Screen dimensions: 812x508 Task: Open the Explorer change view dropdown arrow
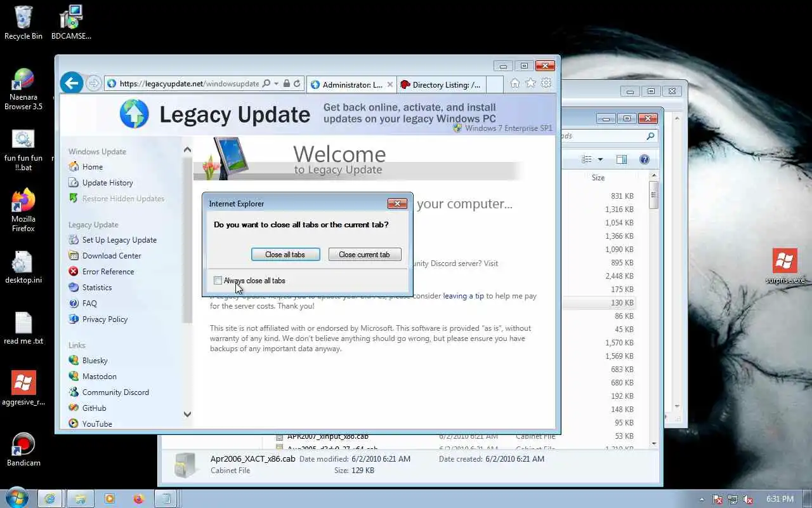point(600,159)
